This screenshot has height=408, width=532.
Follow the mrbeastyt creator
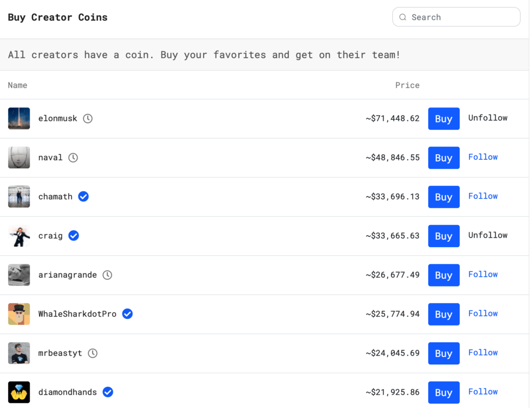483,352
